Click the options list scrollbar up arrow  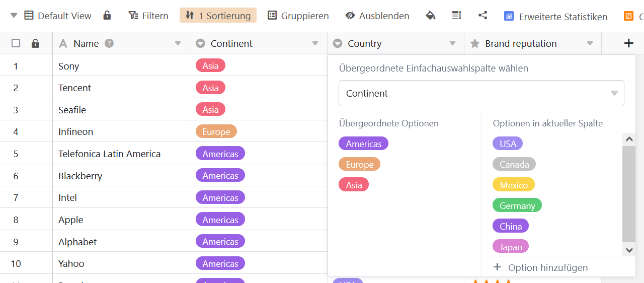[x=629, y=139]
